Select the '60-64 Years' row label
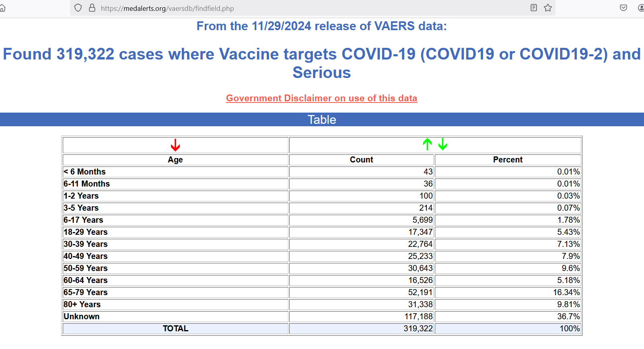Viewport: 644px width, 349px height. coord(85,280)
